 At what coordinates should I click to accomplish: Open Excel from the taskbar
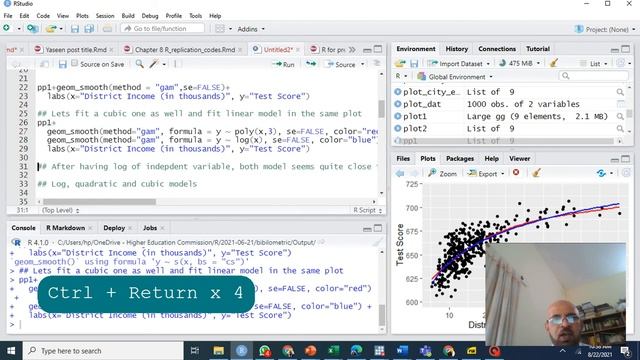tap(333, 351)
